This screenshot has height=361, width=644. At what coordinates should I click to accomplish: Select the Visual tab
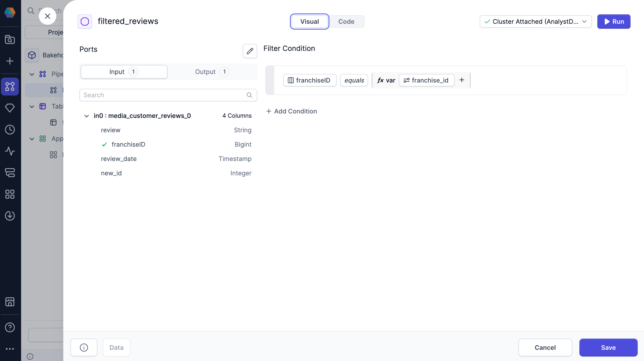point(309,22)
